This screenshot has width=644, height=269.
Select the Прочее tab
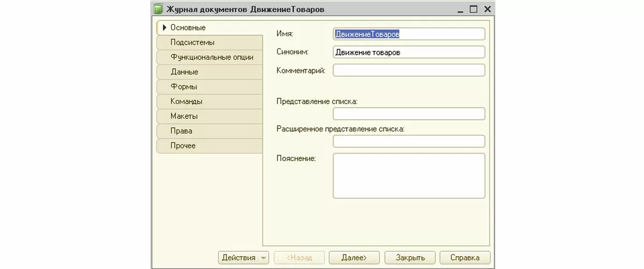coord(183,146)
